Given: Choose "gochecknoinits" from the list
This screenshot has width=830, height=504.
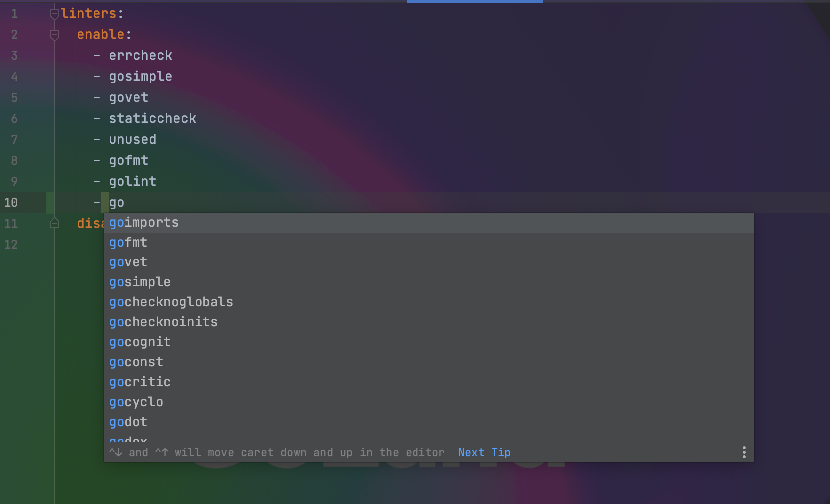Looking at the screenshot, I should click(x=163, y=322).
